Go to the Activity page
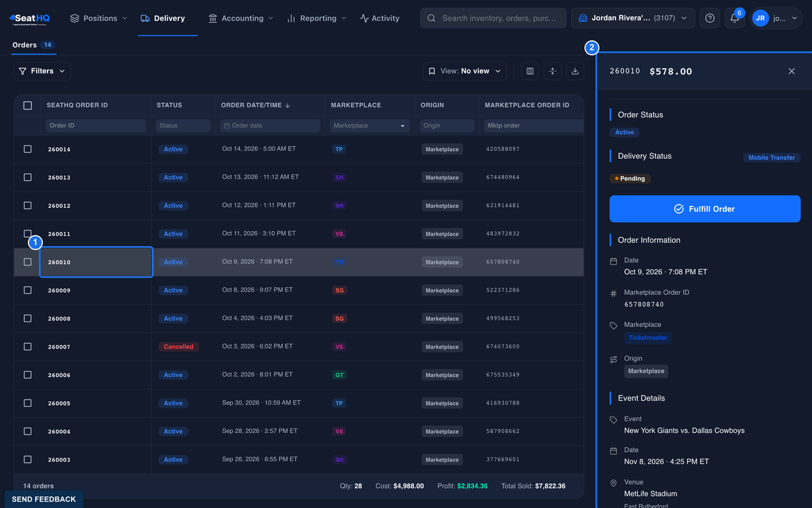The image size is (812, 508). click(380, 18)
